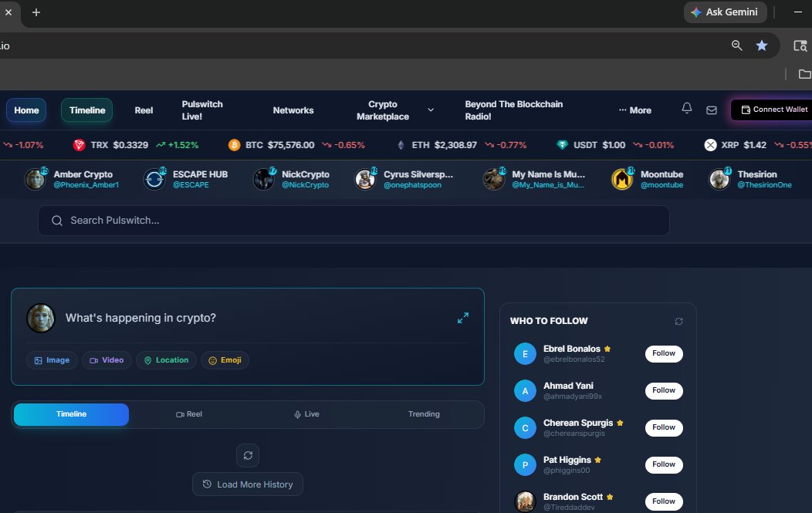The width and height of the screenshot is (812, 513).
Task: Click your avatar in the composer
Action: tap(40, 318)
